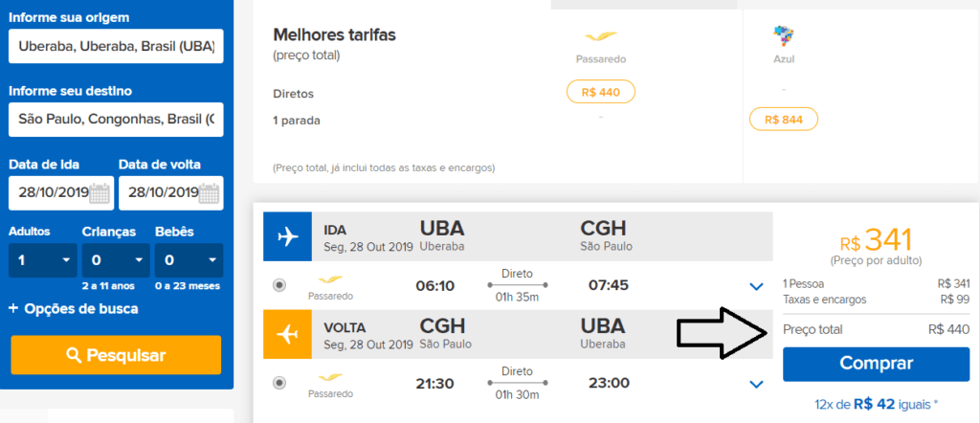Click the Comprar button
Viewport: 980px width, 423px height.
877,364
